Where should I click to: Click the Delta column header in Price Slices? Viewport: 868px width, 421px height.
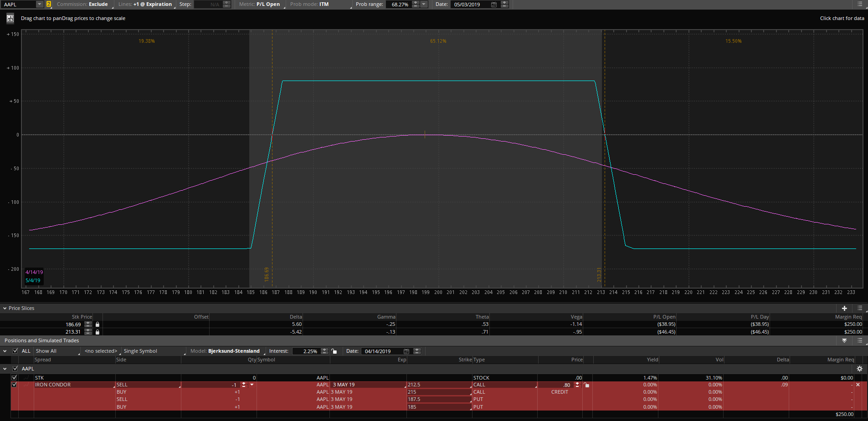296,317
